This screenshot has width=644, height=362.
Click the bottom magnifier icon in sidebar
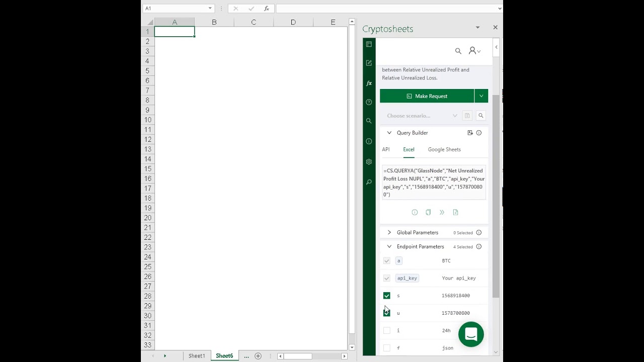[x=369, y=182]
